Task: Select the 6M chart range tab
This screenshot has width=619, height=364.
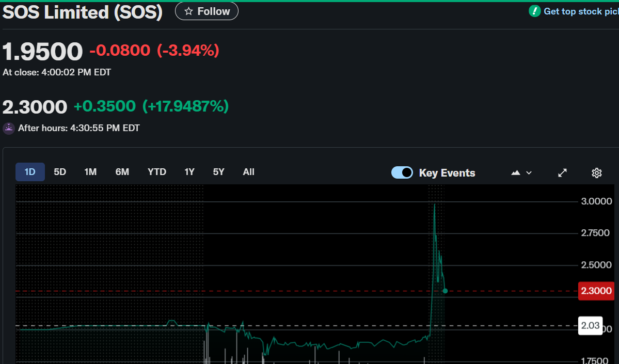Action: [x=122, y=172]
